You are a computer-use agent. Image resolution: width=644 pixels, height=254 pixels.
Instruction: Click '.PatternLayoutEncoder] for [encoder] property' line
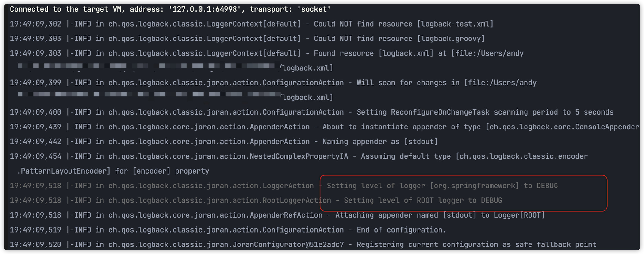click(x=113, y=171)
